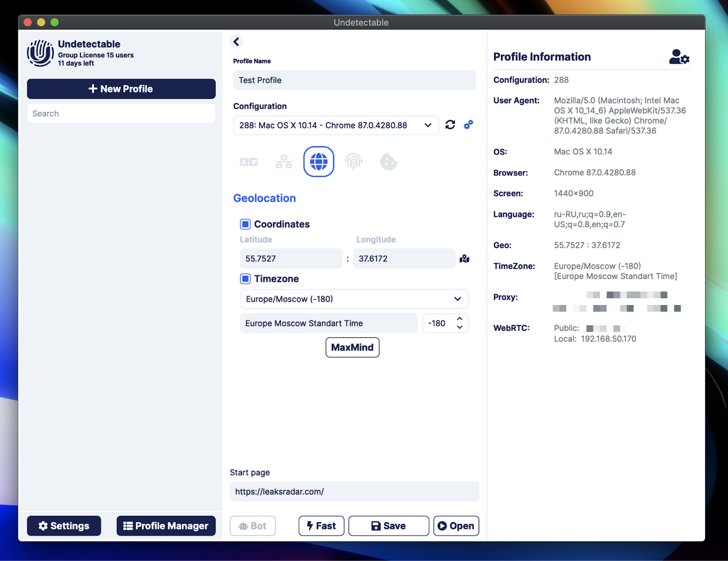Open profile user settings icon
This screenshot has height=561, width=728.
tap(679, 57)
